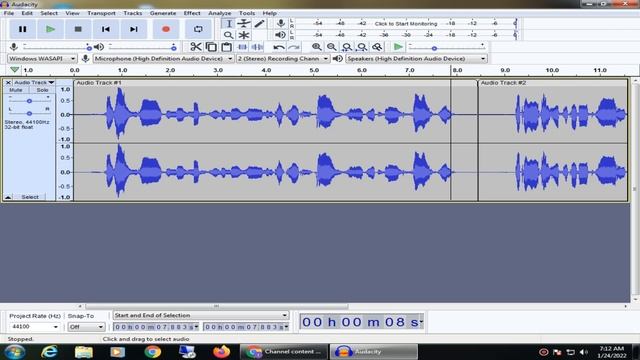Image resolution: width=640 pixels, height=360 pixels.
Task: Click the Zoom toggle icon
Action: point(377,47)
